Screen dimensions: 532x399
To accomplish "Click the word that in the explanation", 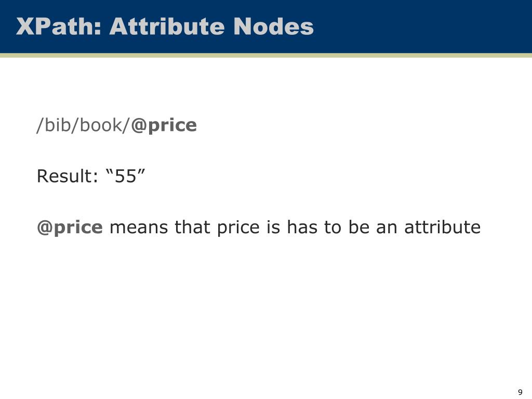I will click(x=192, y=228).
